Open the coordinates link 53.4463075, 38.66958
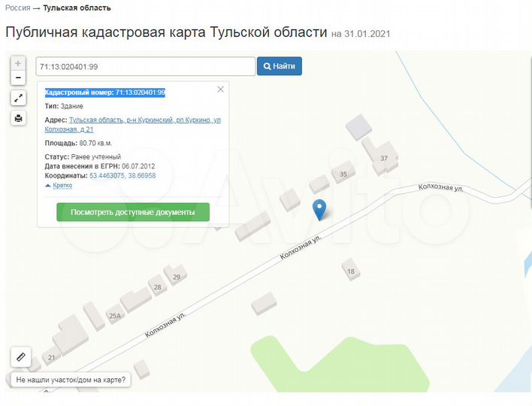 (122, 175)
